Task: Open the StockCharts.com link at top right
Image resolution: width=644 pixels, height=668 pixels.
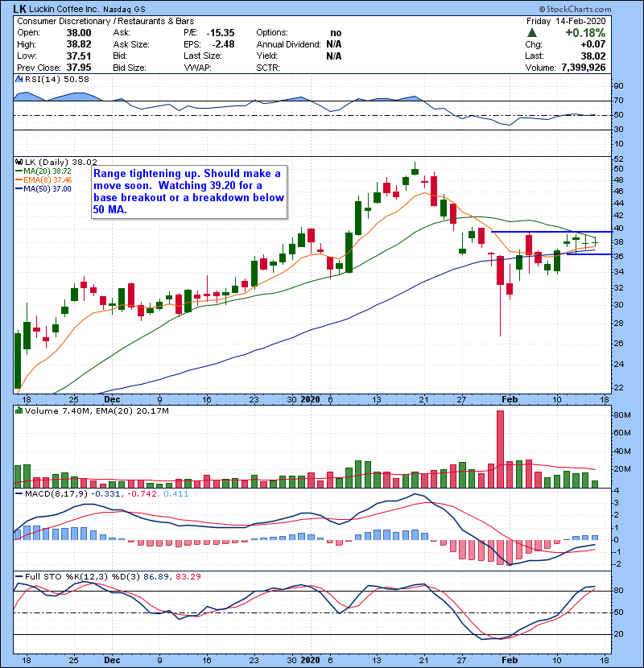Action: [575, 9]
